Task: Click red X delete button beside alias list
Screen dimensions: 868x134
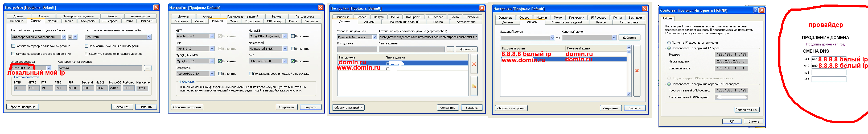Action: (x=636, y=71)
